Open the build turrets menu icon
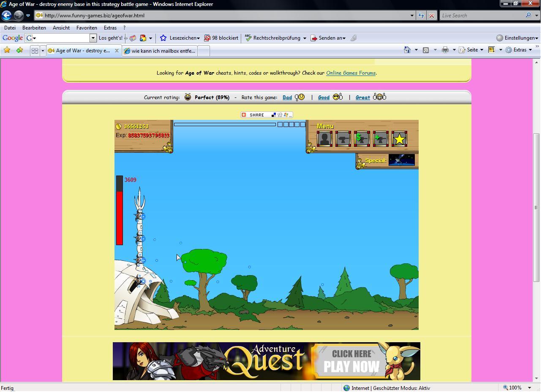Image resolution: width=542 pixels, height=392 pixels. point(343,139)
